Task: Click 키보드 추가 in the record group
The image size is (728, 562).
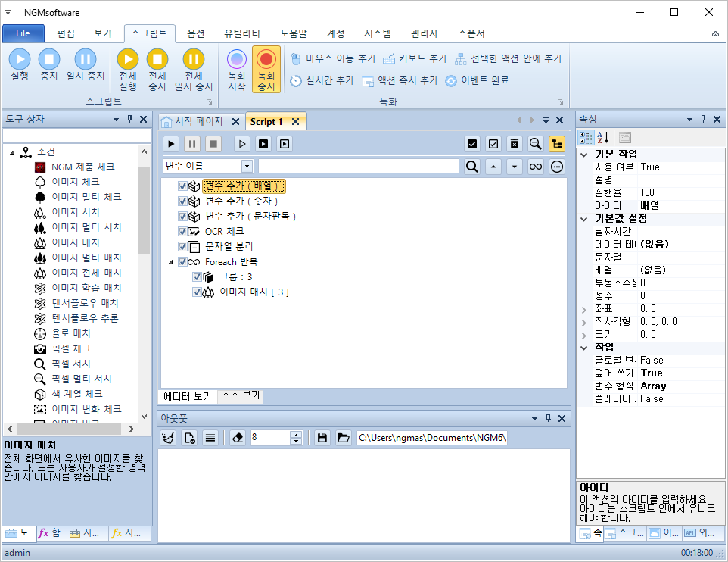Action: 415,58
